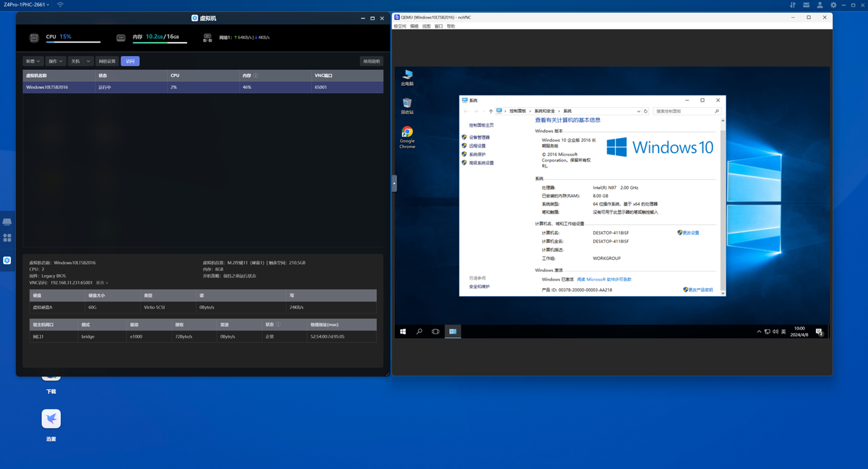The height and width of the screenshot is (469, 868).
Task: Click the speaker icon in the system tray
Action: click(x=776, y=332)
